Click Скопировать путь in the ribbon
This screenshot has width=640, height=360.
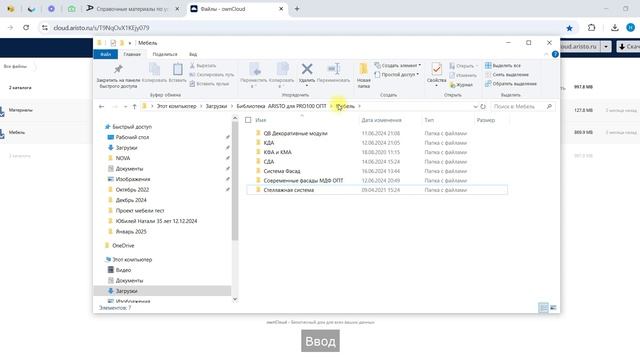[211, 75]
